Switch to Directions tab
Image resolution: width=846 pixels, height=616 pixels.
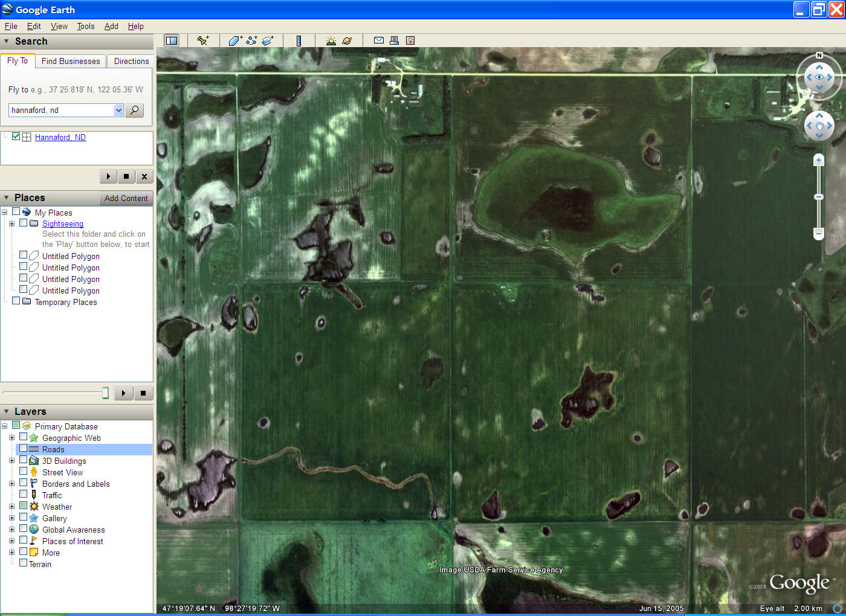coord(131,61)
